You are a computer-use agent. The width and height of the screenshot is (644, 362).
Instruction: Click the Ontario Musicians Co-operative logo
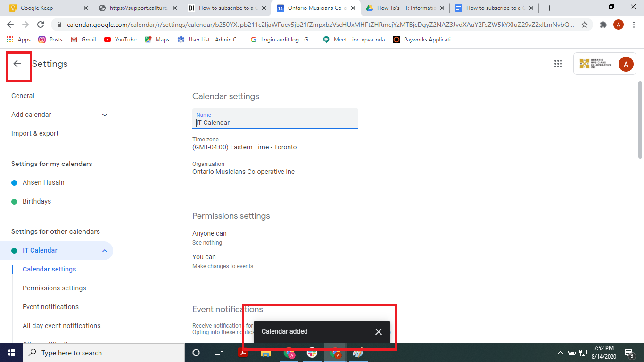click(595, 64)
